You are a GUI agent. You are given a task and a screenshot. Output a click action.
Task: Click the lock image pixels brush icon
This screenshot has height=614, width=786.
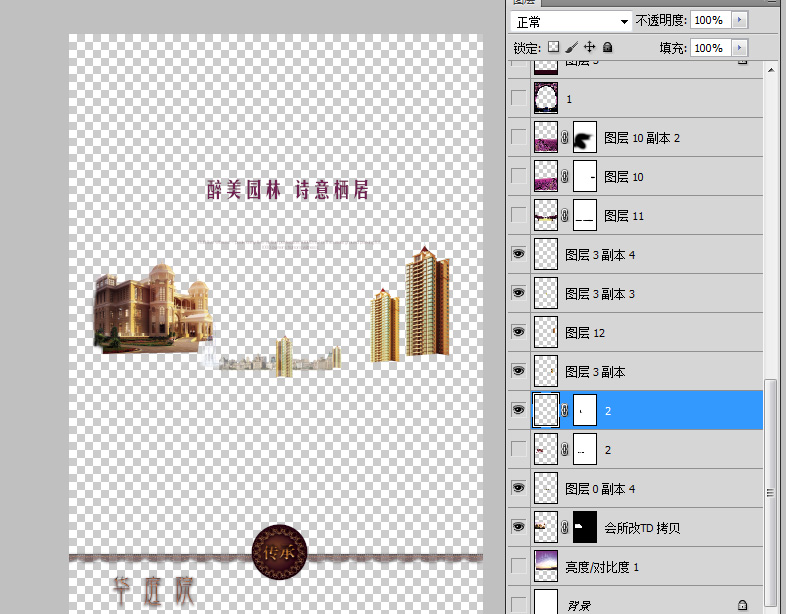[571, 47]
